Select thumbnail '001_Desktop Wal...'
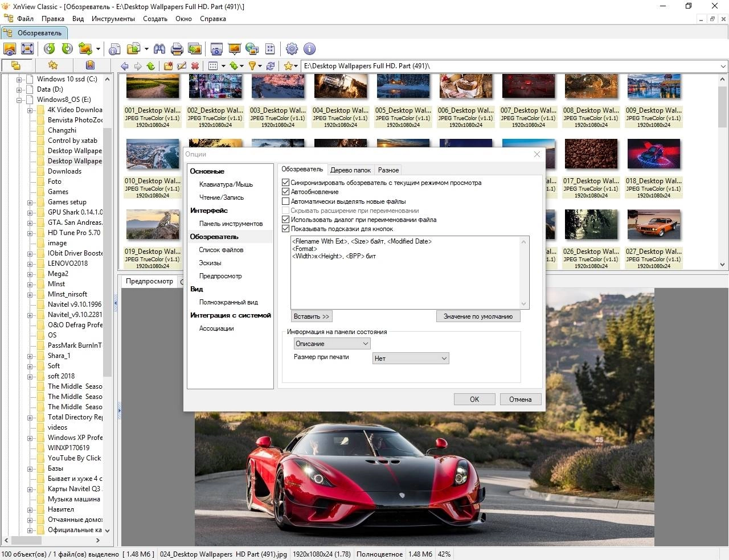 (x=153, y=100)
